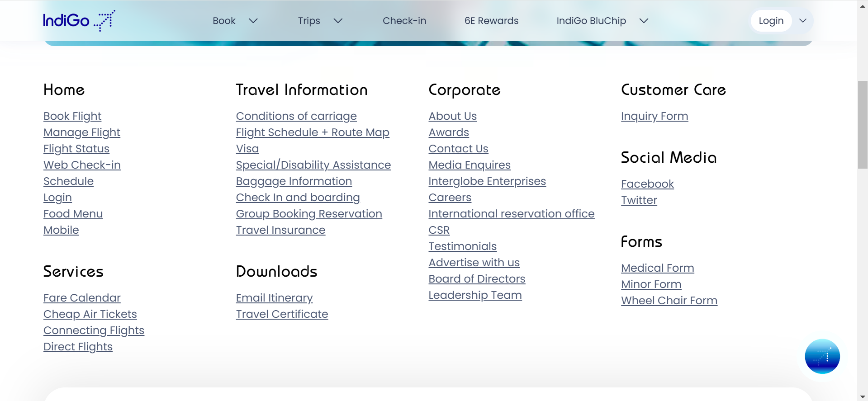Open Email Itinerary download link
868x401 pixels.
coord(275,298)
